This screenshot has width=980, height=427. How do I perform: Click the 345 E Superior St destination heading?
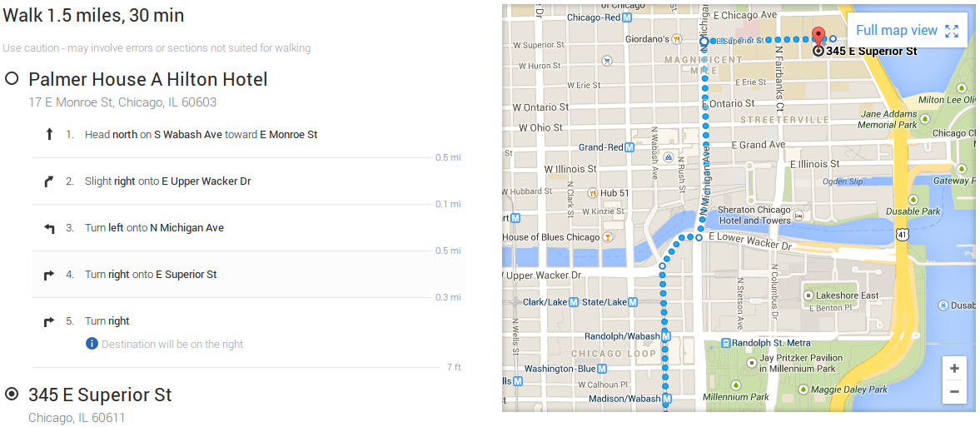click(x=100, y=395)
